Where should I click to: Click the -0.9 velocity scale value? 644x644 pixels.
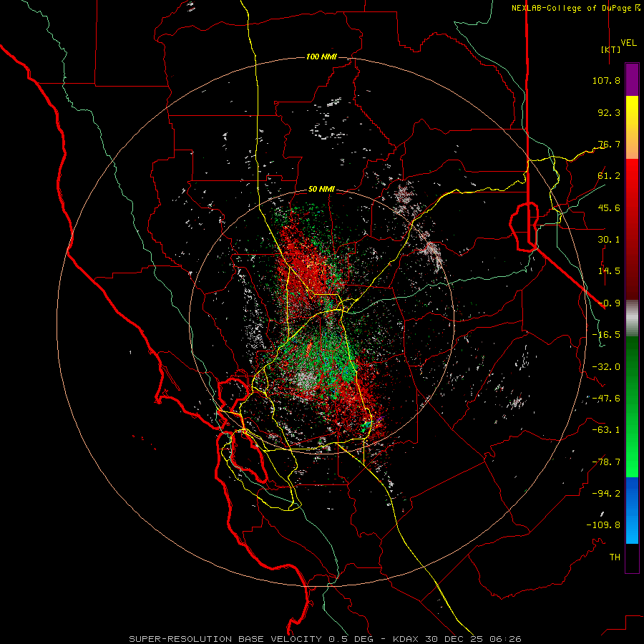point(609,303)
